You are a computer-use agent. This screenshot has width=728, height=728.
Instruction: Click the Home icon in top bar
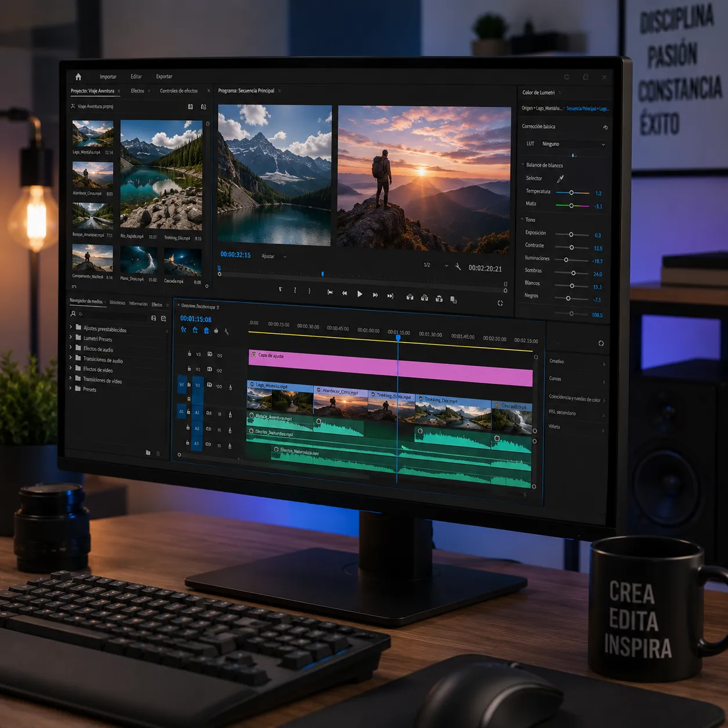(x=78, y=76)
